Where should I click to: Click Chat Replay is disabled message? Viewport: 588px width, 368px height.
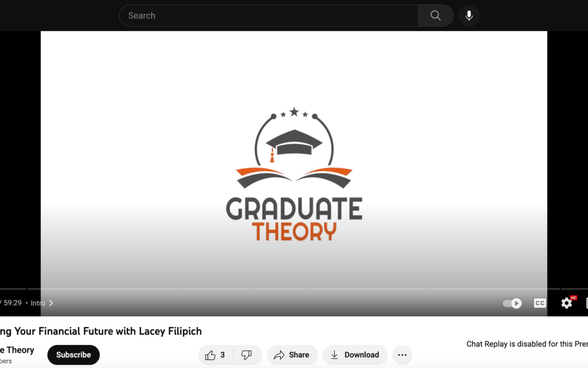[527, 344]
